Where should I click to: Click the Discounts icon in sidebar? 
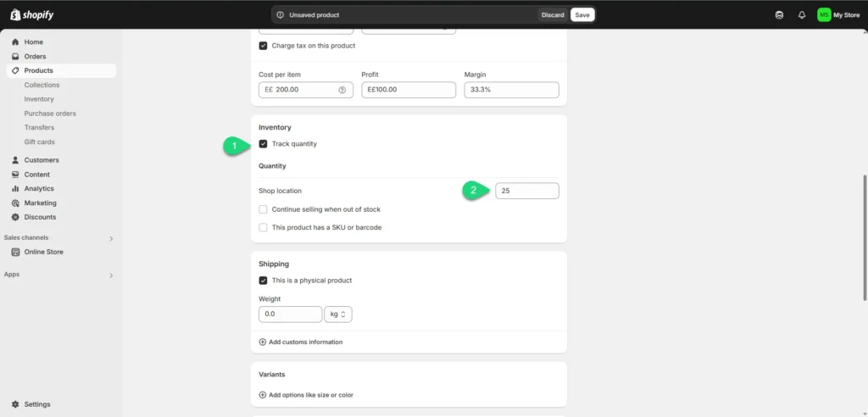(x=15, y=217)
